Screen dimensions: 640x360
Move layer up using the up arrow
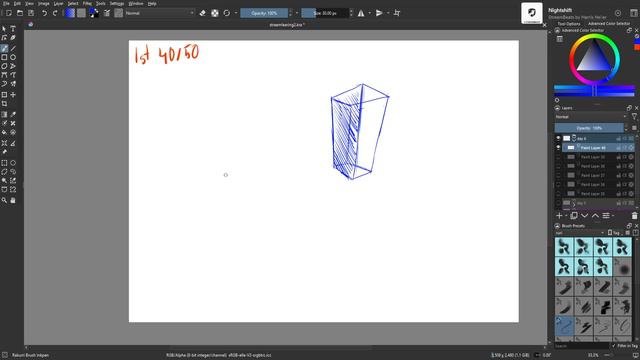595,216
